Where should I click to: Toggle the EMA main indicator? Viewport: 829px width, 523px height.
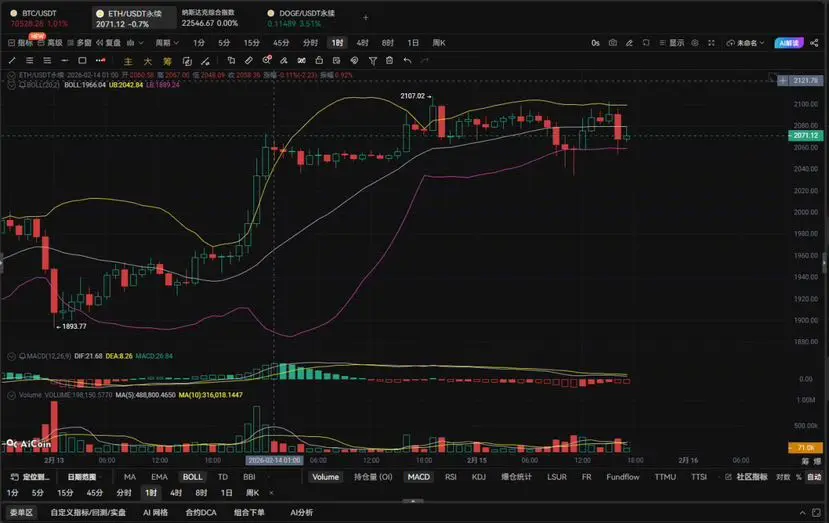coord(159,477)
